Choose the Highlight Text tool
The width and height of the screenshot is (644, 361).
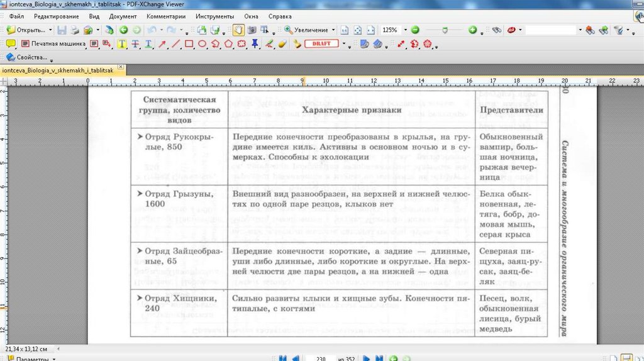click(121, 44)
